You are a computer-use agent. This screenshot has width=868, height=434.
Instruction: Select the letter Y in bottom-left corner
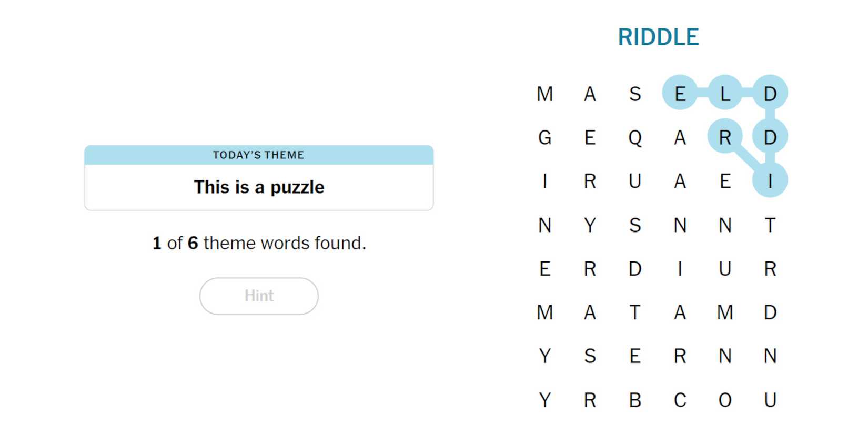click(x=545, y=400)
